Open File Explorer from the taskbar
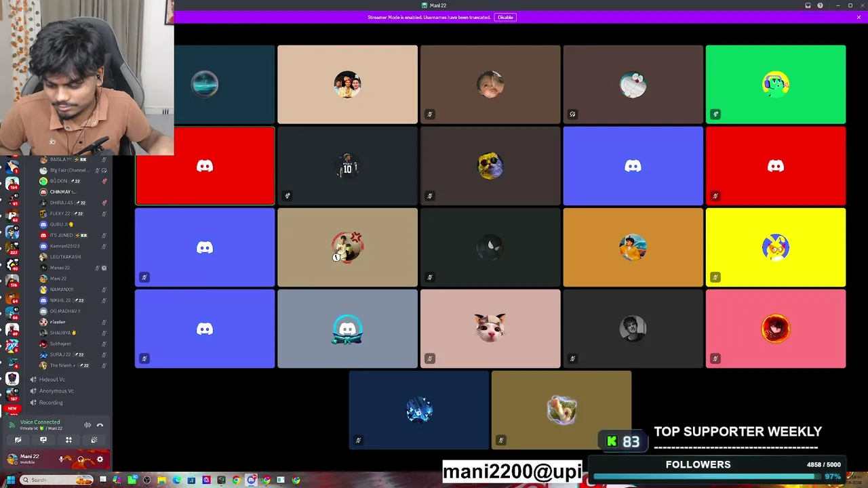This screenshot has width=868, height=488. point(161,480)
